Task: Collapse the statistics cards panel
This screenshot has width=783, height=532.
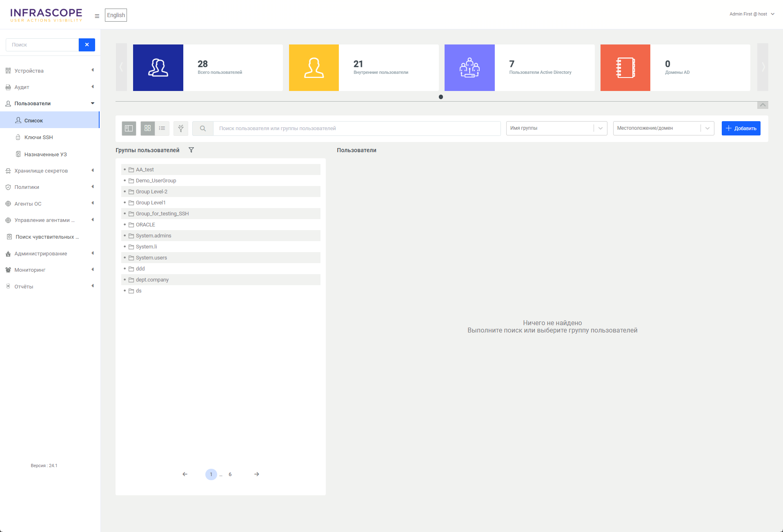Action: (763, 105)
